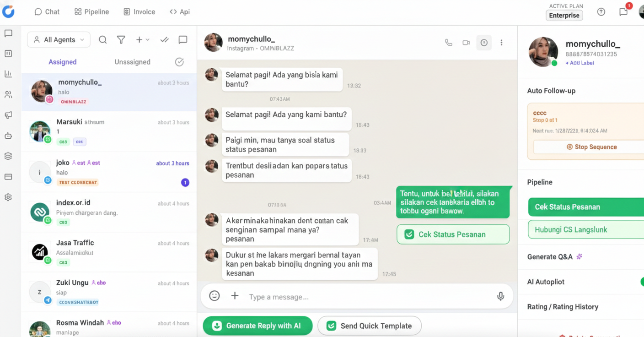Image resolution: width=644 pixels, height=337 pixels.
Task: Click the microphone voice message icon
Action: click(x=501, y=296)
